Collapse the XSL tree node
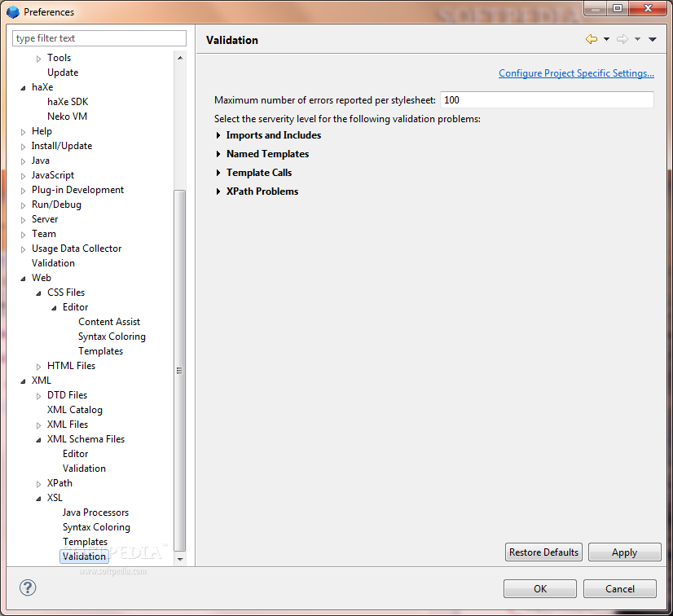This screenshot has width=673, height=616. point(38,499)
